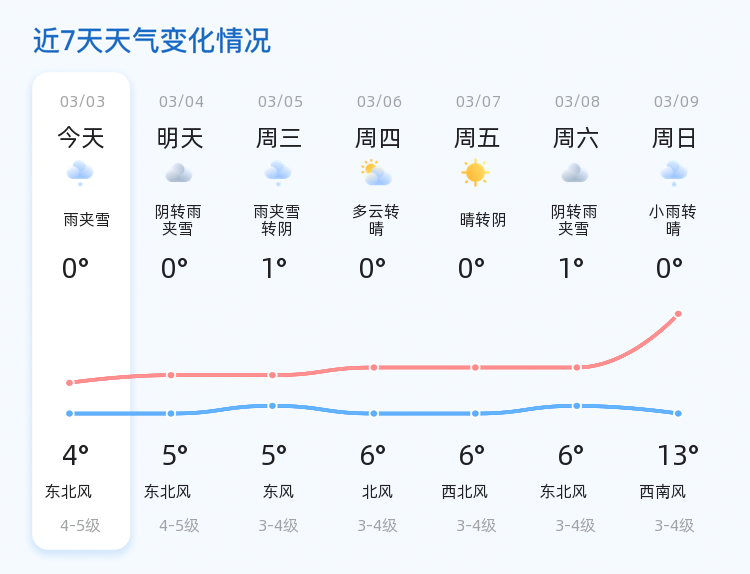The width and height of the screenshot is (750, 574).
Task: Click the rain icon under 周日
Action: 673,173
